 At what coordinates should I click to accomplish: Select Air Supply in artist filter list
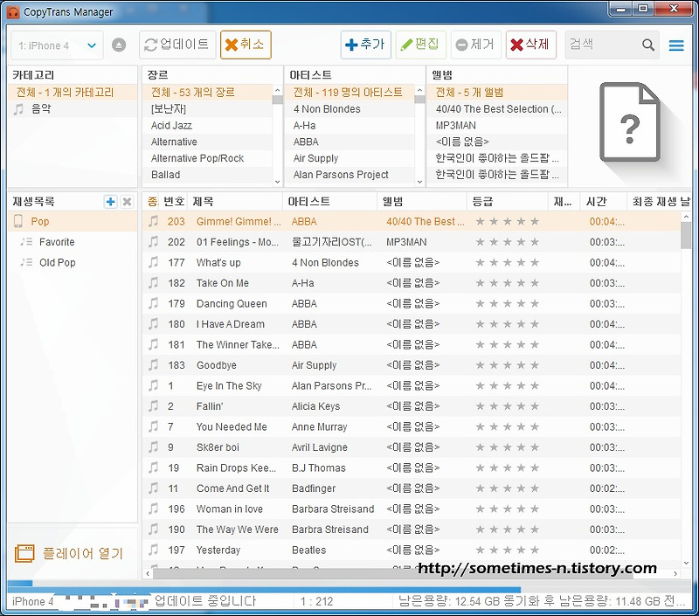pyautogui.click(x=349, y=158)
